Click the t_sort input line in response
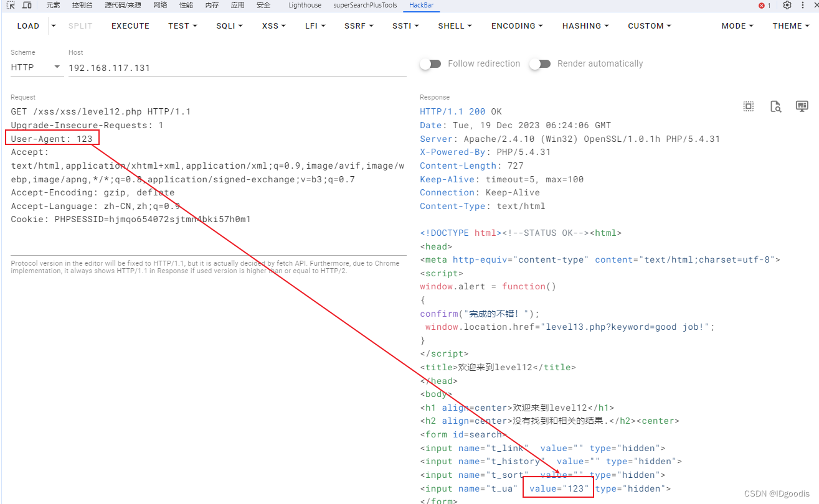The height and width of the screenshot is (504, 819). [542, 475]
